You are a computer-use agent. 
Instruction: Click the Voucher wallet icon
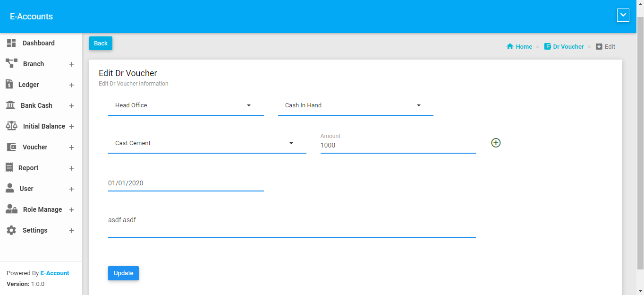[11, 147]
